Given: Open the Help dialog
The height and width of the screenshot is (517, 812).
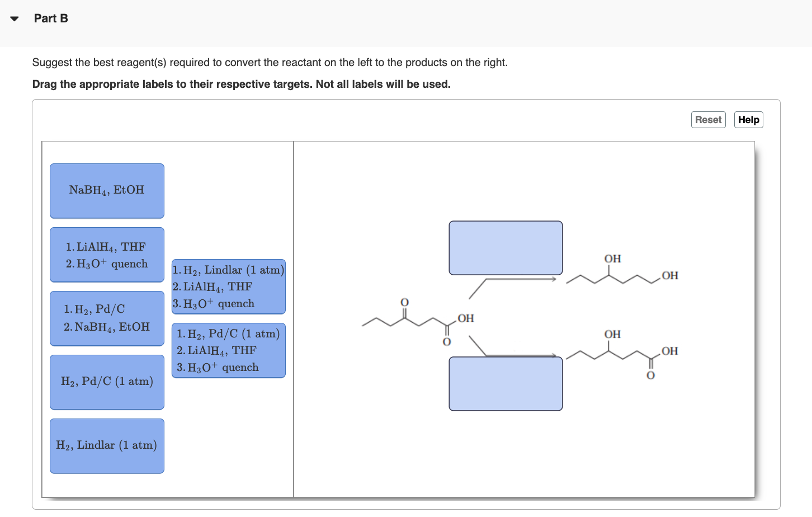Looking at the screenshot, I should tap(748, 119).
